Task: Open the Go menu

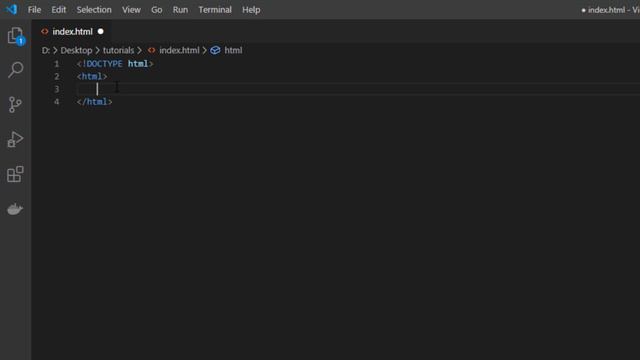Action: [x=156, y=9]
